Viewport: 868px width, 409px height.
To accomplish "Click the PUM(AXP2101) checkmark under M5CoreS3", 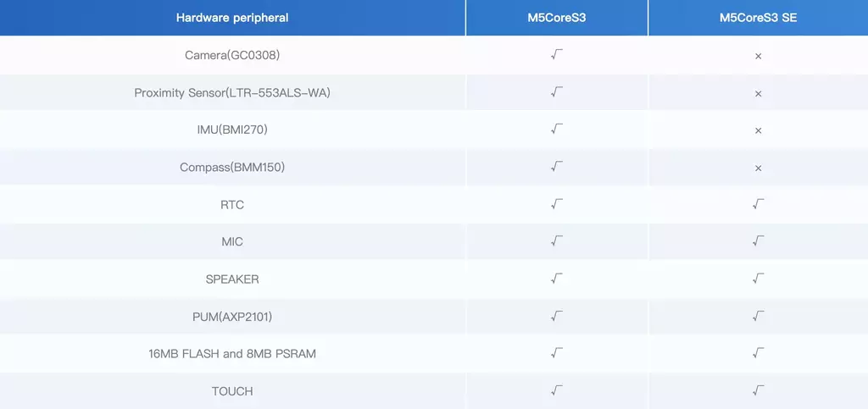I will tap(557, 316).
